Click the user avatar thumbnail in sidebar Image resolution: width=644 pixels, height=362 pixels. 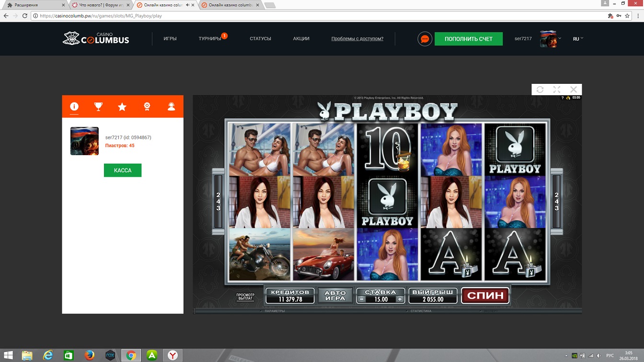[84, 141]
